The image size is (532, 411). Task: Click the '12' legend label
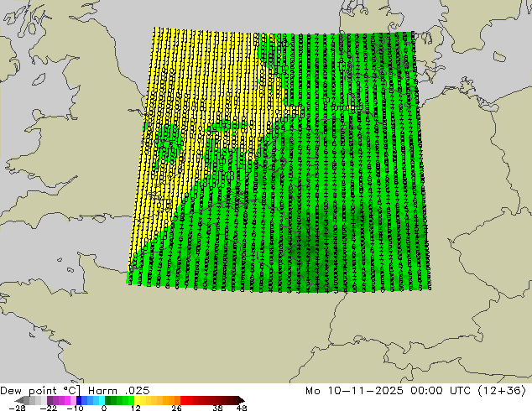coord(136,408)
